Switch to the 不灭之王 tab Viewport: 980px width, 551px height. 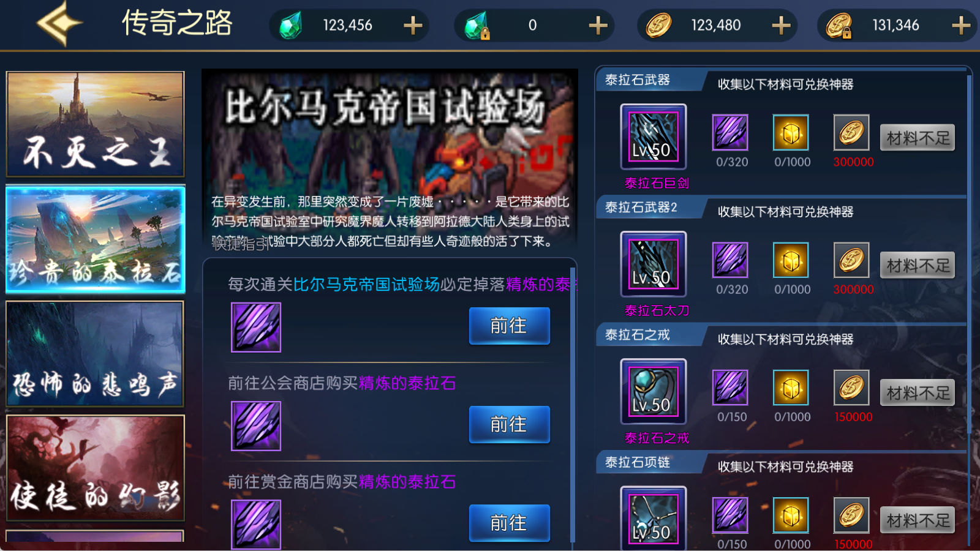click(95, 124)
